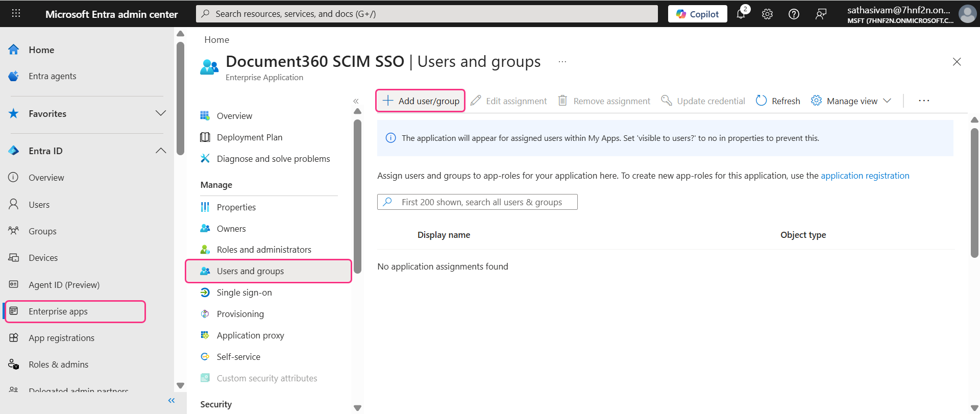The height and width of the screenshot is (414, 980).
Task: Open Users under Entra ID
Action: click(x=39, y=205)
